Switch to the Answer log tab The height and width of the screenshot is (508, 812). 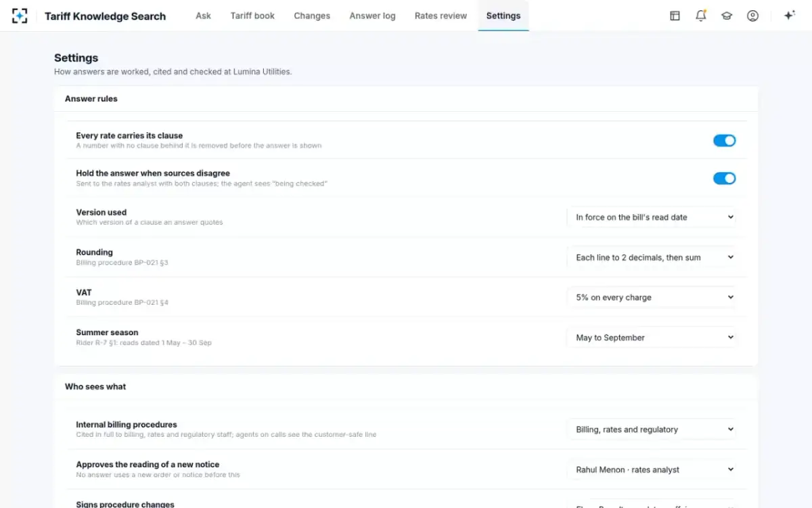(372, 16)
